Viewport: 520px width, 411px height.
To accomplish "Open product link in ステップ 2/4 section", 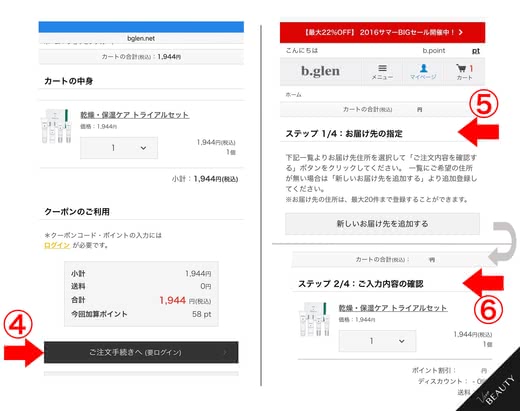I will click(393, 308).
